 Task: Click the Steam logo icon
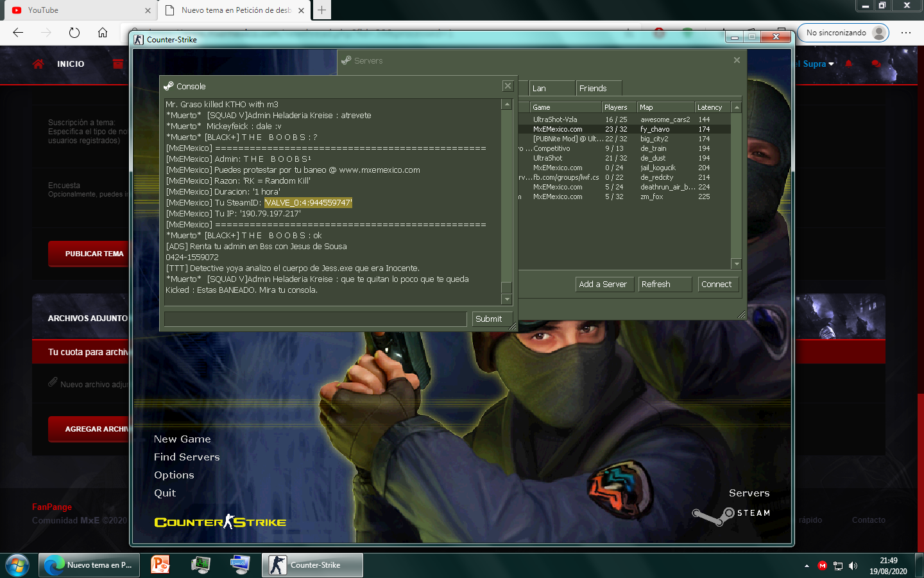pos(713,516)
